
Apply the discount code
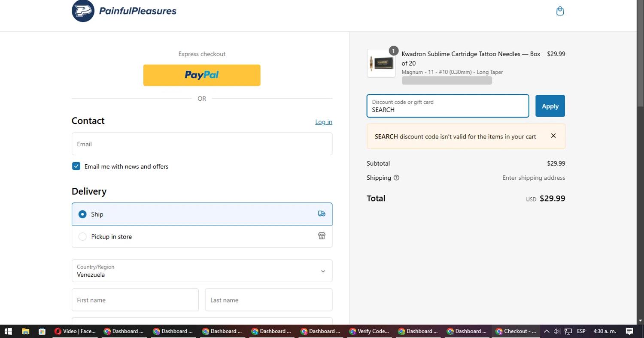pos(550,106)
